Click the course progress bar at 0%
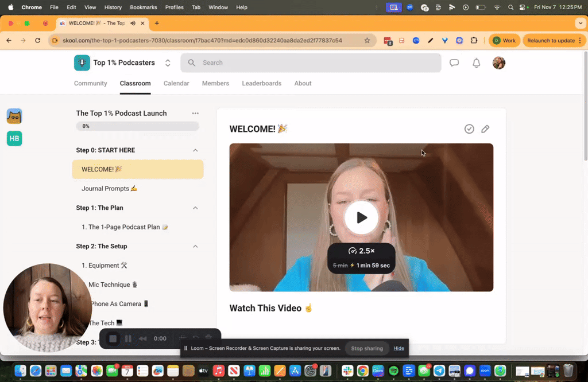This screenshot has width=588, height=382. pos(138,126)
